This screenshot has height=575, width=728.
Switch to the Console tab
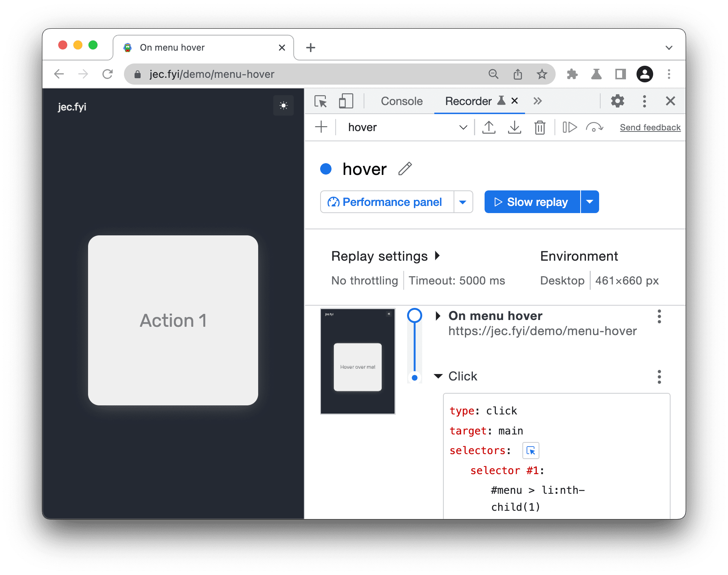pos(401,102)
